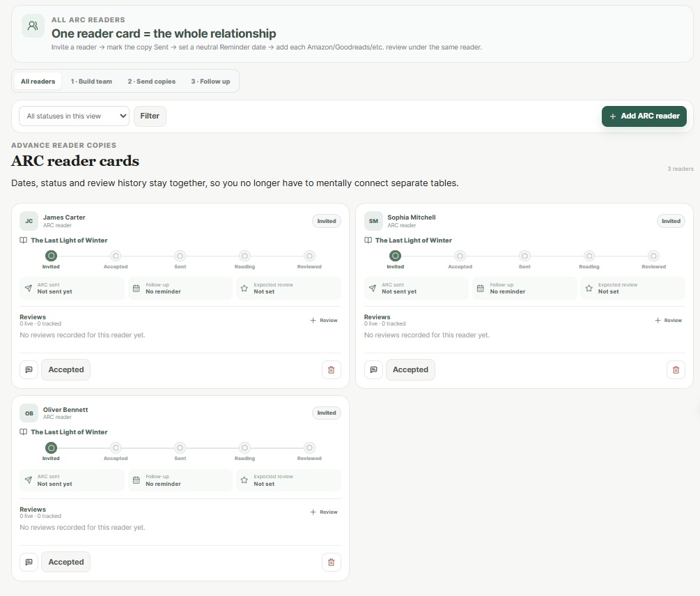
Task: Click the ALL ARC READERS label at the top
Action: (88, 20)
